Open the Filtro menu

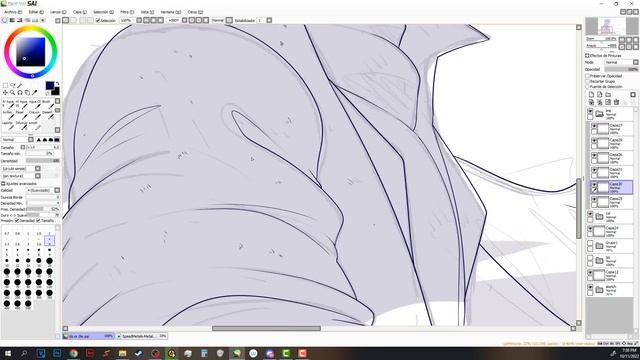[127, 12]
